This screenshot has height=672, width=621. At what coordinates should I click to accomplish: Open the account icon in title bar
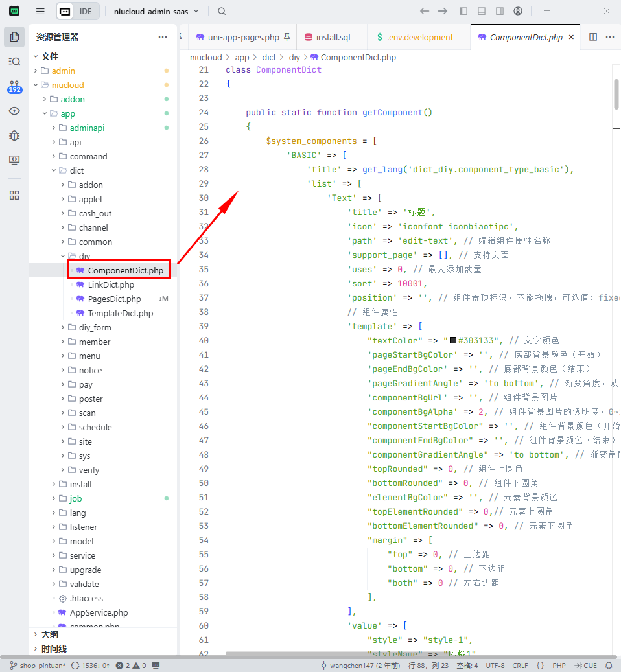point(518,11)
